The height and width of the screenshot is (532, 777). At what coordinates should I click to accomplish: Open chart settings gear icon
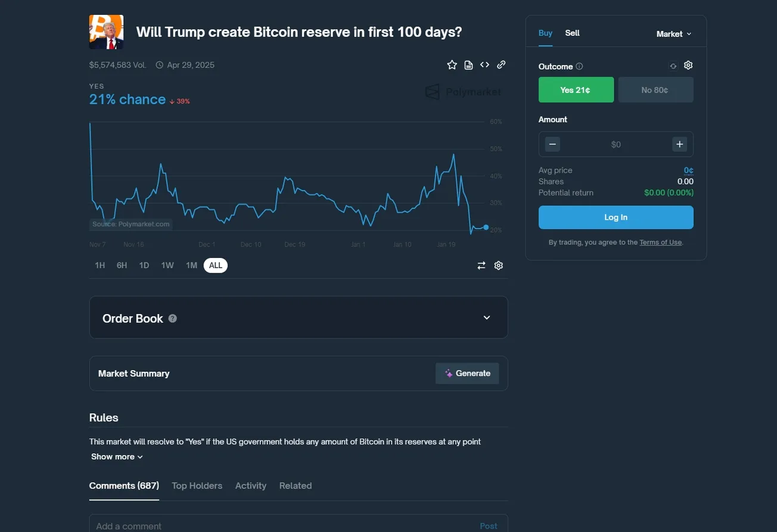(499, 266)
